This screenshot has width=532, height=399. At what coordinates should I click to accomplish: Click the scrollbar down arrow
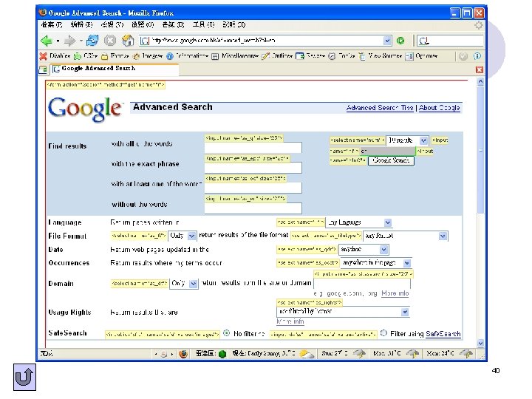[x=480, y=343]
